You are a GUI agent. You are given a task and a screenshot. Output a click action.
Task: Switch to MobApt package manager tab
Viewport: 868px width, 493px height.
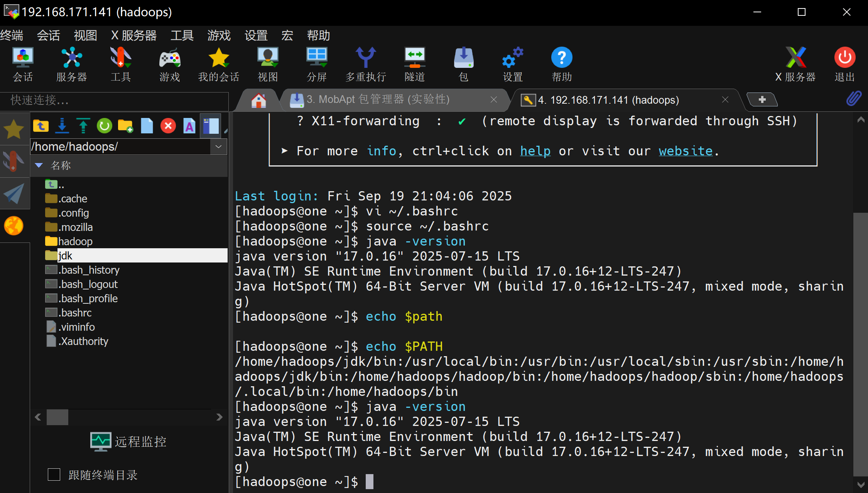pyautogui.click(x=378, y=100)
